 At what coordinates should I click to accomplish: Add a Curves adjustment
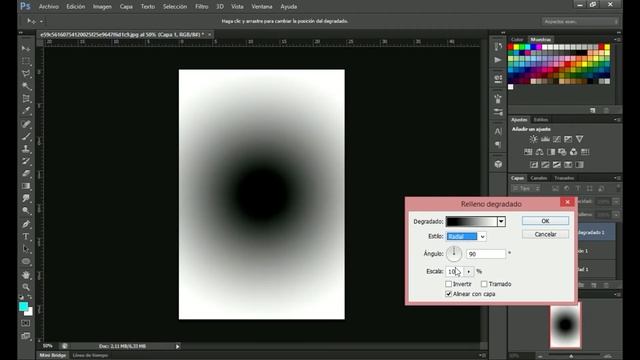556,139
